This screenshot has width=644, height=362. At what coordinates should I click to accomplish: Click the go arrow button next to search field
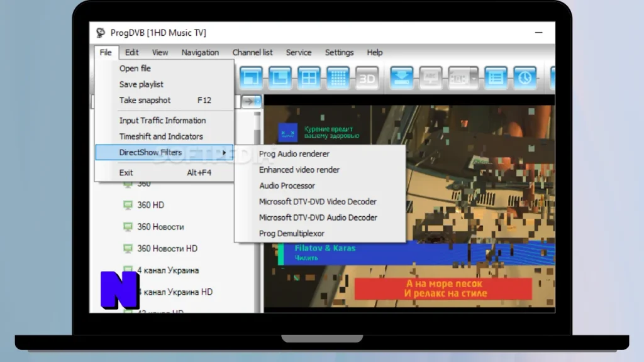click(248, 101)
